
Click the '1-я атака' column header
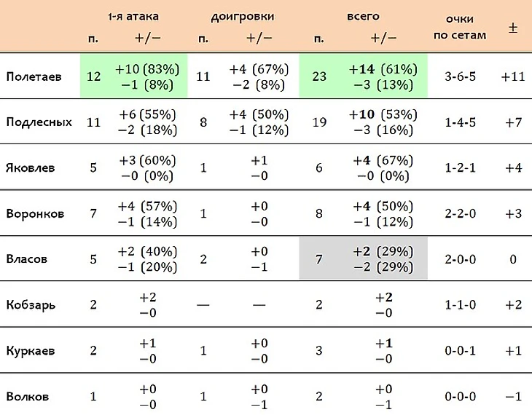point(133,16)
